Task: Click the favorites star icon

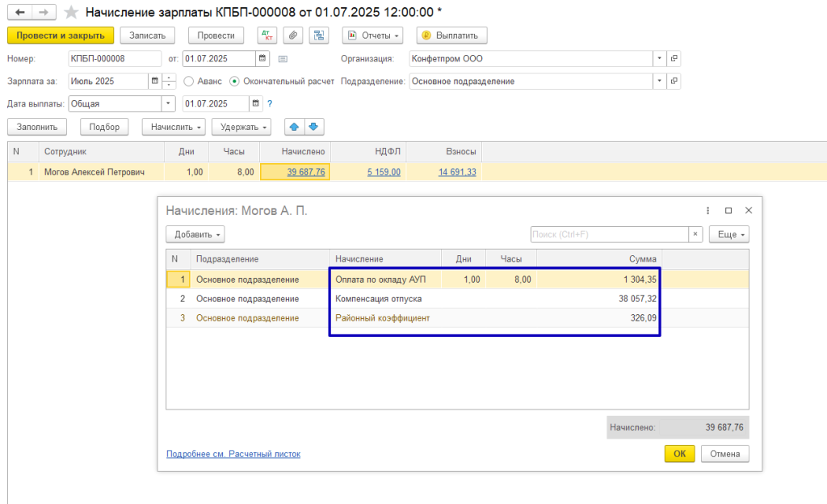Action: point(71,12)
